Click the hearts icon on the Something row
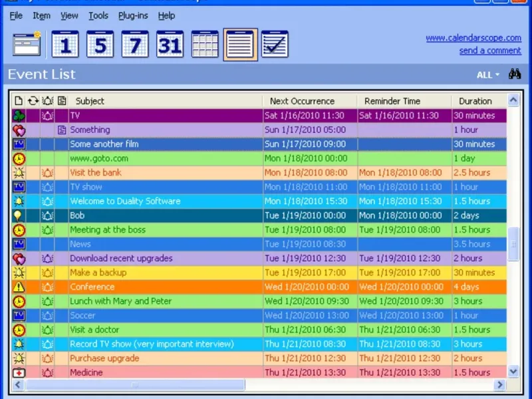 (x=19, y=130)
